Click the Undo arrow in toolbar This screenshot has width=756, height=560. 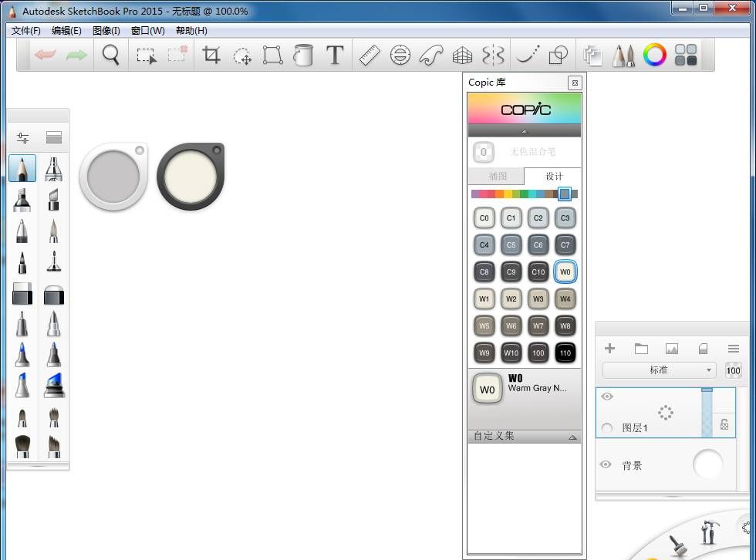click(46, 55)
